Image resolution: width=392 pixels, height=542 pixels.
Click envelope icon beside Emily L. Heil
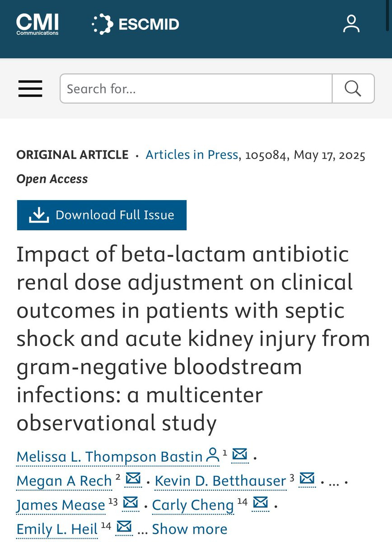click(x=124, y=527)
